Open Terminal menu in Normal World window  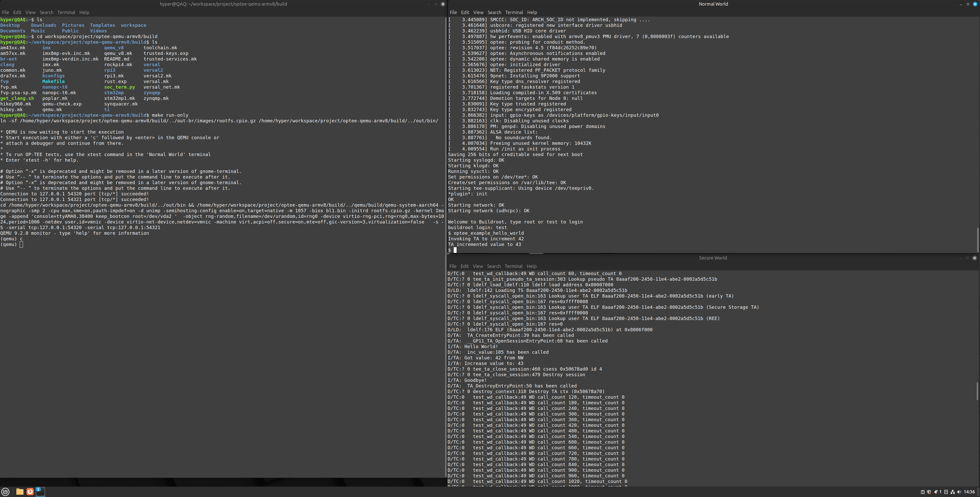(x=514, y=13)
